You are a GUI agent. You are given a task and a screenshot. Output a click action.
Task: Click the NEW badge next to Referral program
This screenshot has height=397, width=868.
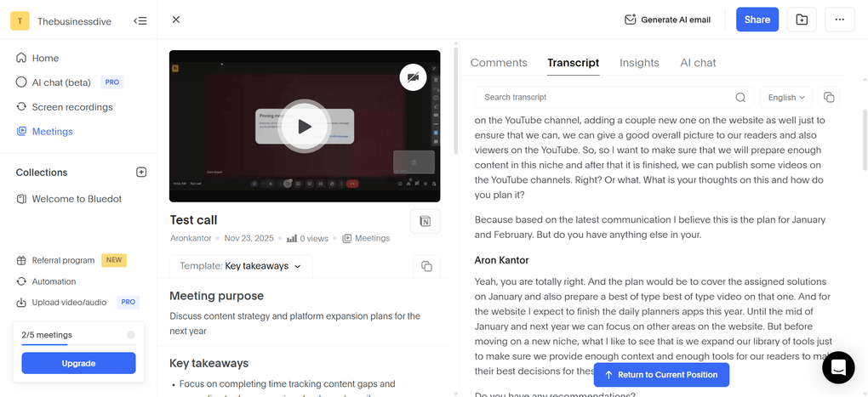click(x=114, y=260)
